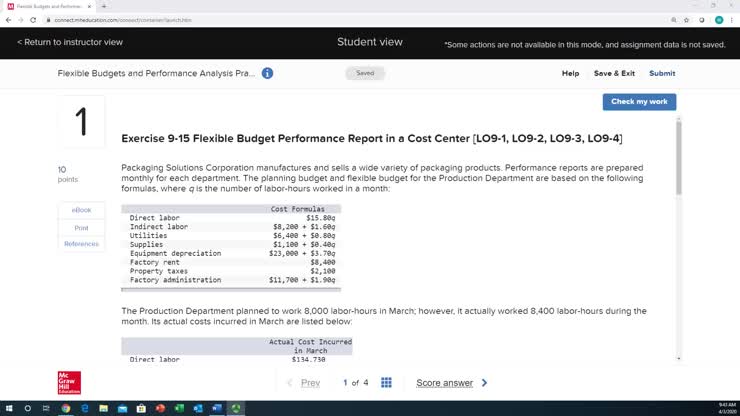
Task: Go to the next question arrow
Action: click(x=485, y=383)
